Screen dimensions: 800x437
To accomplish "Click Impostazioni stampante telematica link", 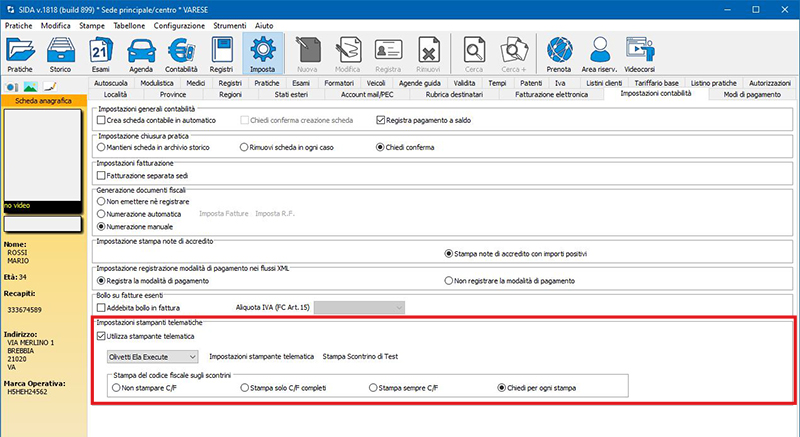I will [x=261, y=356].
